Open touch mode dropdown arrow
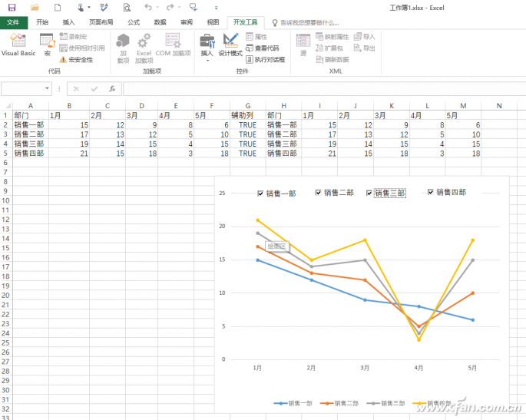 (89, 8)
